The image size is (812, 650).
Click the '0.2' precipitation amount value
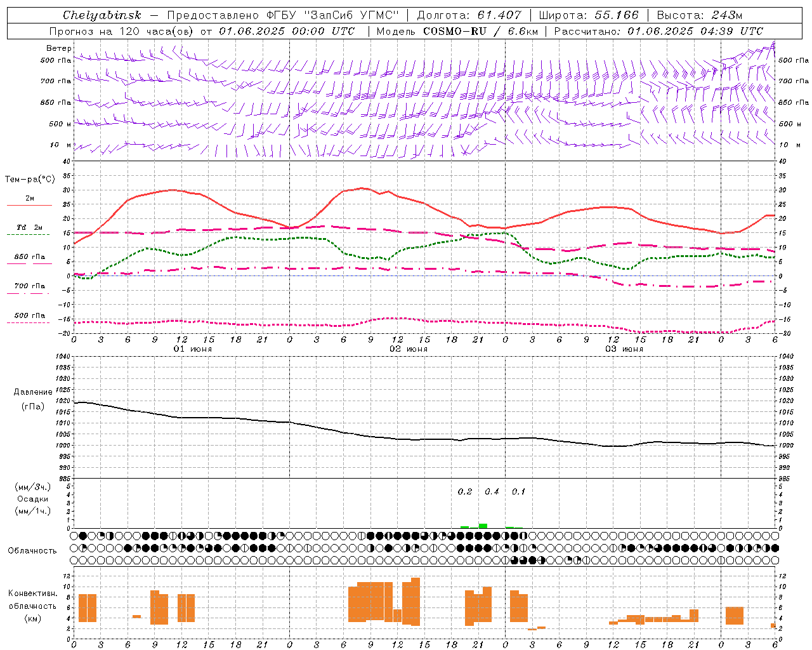[x=465, y=492]
